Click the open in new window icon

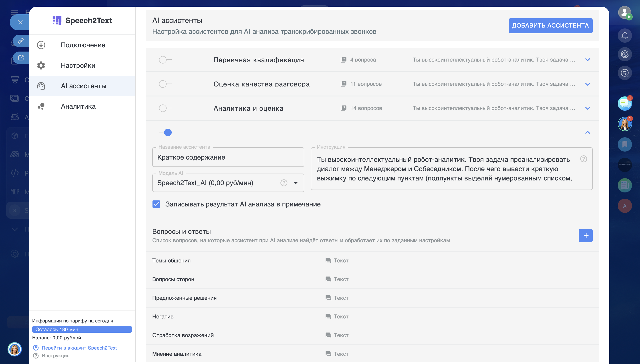click(x=21, y=58)
